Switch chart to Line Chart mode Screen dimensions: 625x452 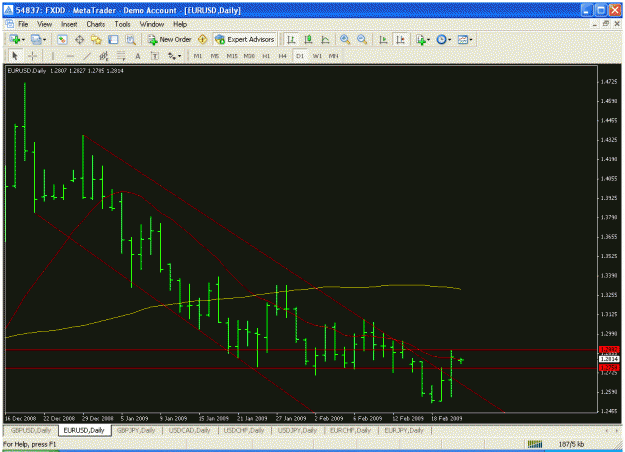pos(325,39)
